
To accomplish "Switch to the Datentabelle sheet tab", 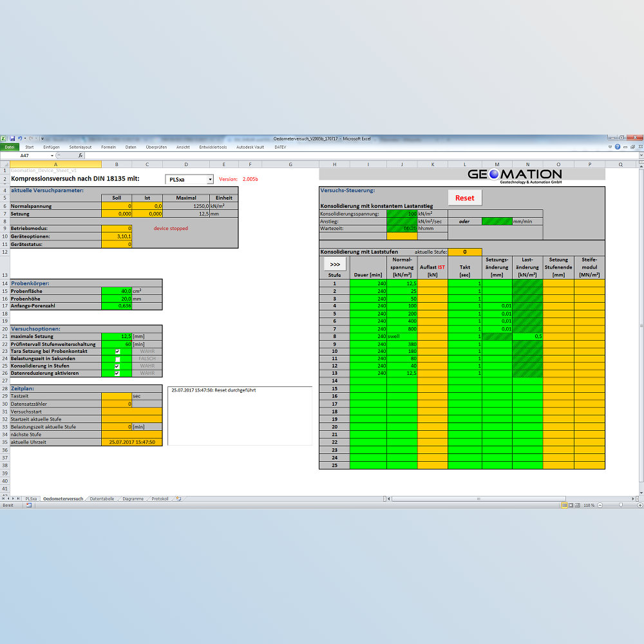I will click(102, 498).
